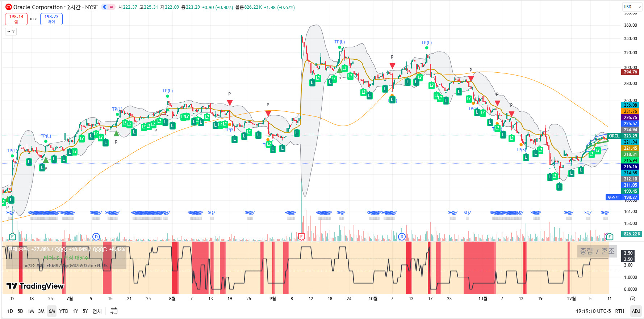The height and width of the screenshot is (319, 644).
Task: Click the pink wavy-lines data status icon
Action: [112, 7]
